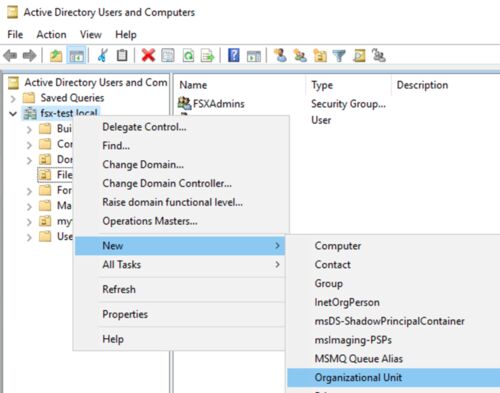The height and width of the screenshot is (393, 500).
Task: Choose Delegate Control... from context menu
Action: pyautogui.click(x=180, y=127)
